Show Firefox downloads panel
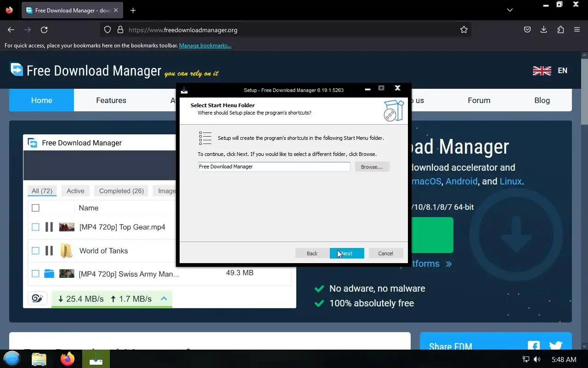 (544, 30)
